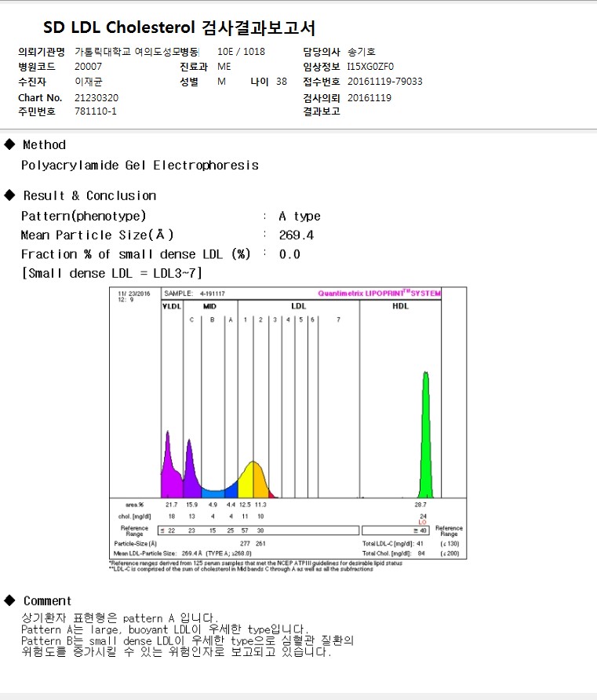Click the HDL area % value 28.7

pos(420,505)
